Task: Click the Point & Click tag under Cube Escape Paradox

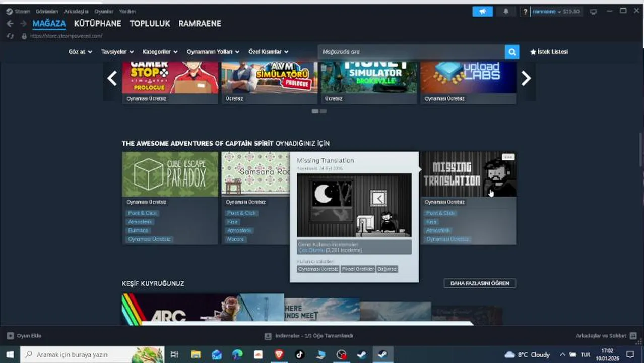Action: click(143, 213)
